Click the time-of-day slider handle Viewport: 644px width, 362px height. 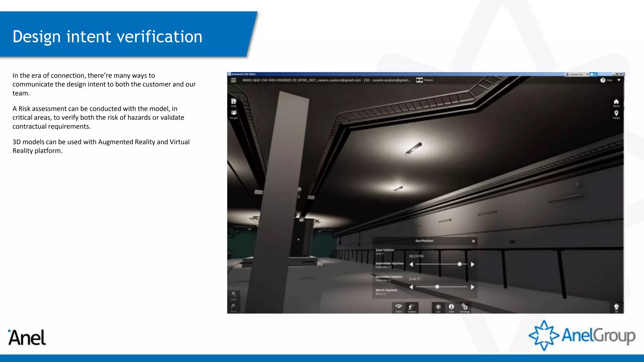460,264
